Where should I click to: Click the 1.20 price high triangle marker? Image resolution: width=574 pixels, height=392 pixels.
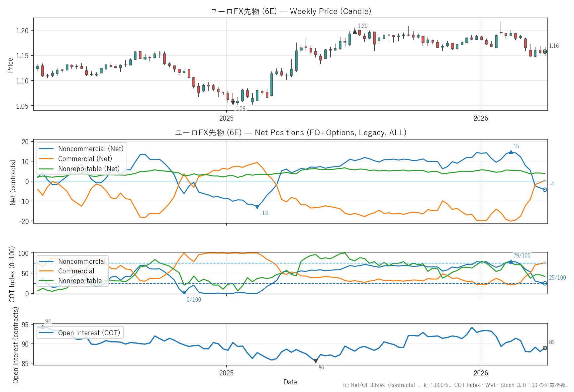click(x=355, y=32)
